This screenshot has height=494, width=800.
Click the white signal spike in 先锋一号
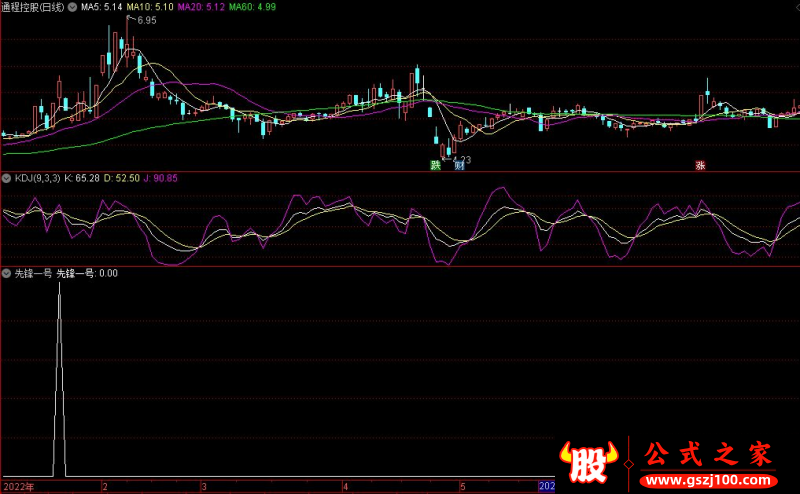tap(59, 378)
